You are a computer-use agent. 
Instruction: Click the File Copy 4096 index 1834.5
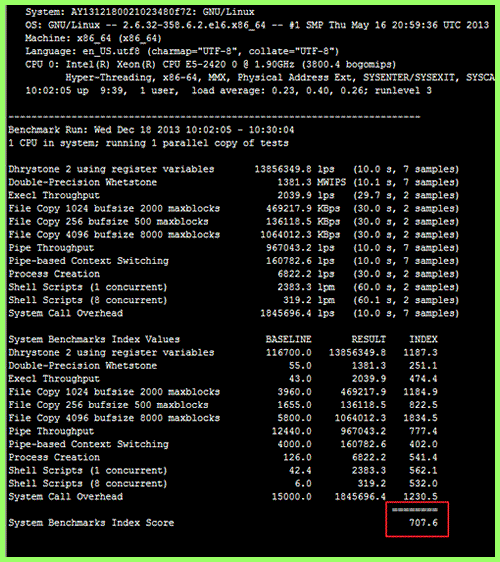click(x=420, y=418)
